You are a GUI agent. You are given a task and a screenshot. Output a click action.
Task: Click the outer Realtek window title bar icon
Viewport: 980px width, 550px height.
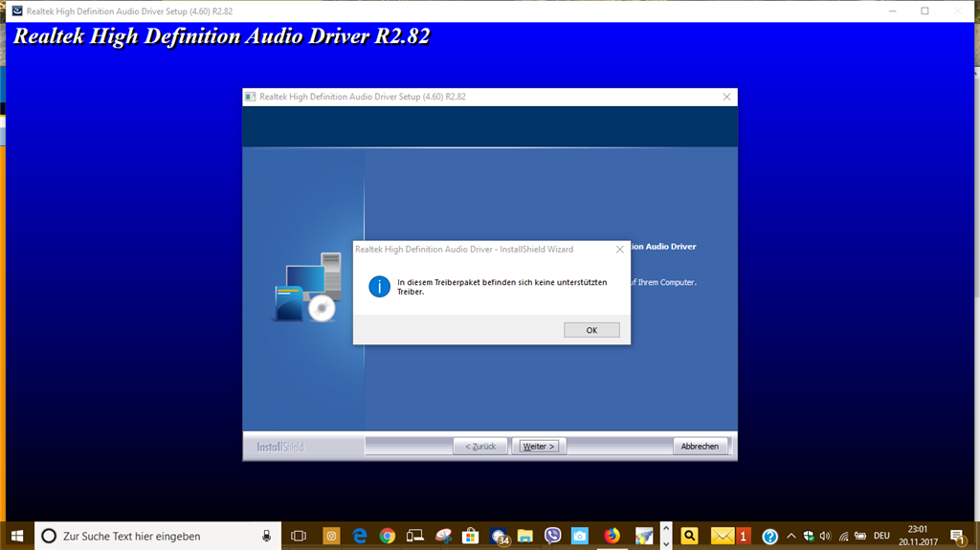tap(17, 11)
